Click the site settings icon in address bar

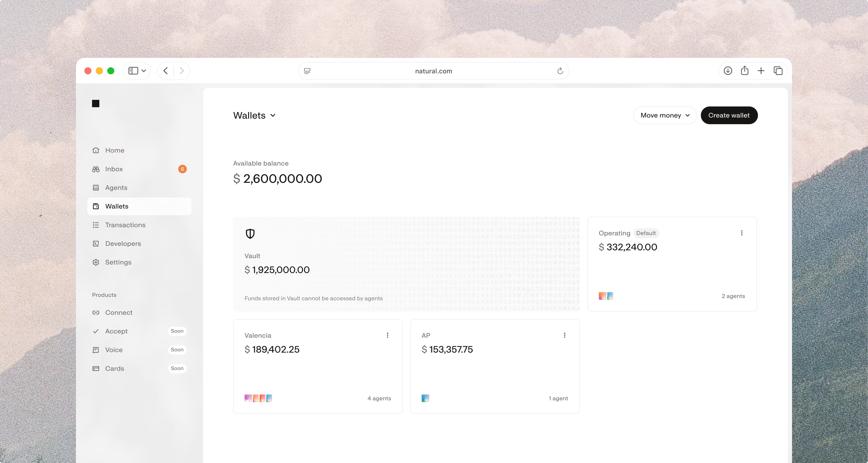307,71
